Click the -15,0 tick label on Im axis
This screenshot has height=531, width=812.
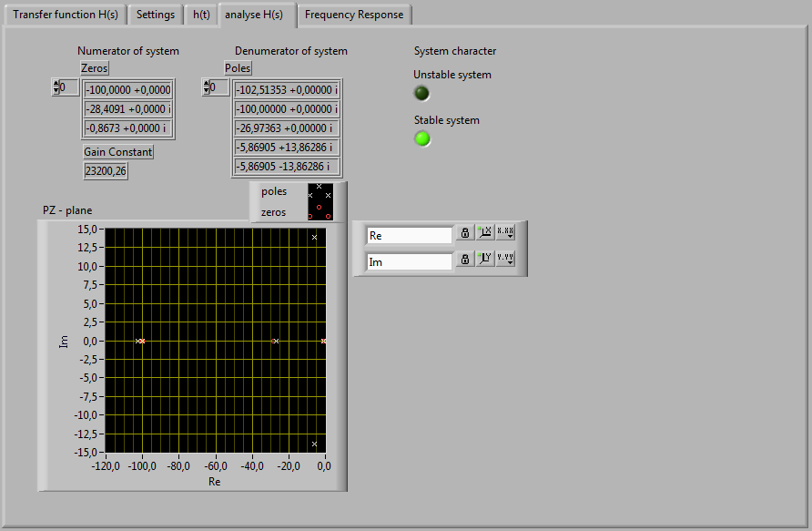pyautogui.click(x=86, y=453)
